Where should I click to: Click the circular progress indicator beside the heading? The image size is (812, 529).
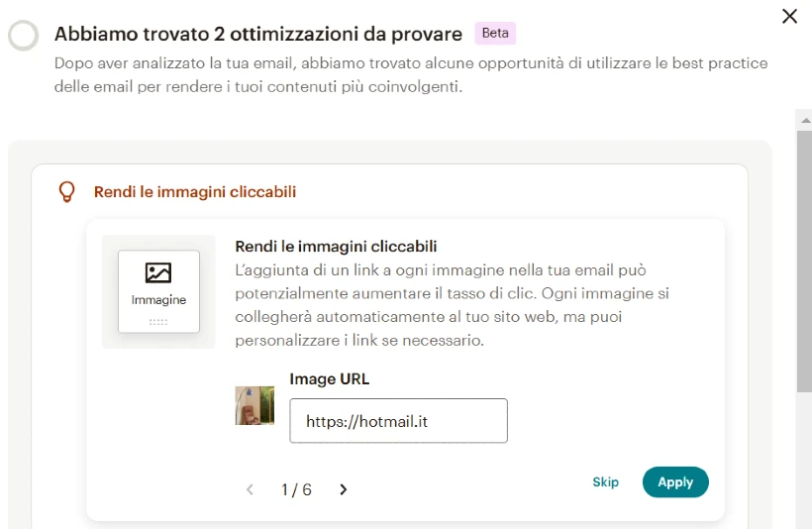tap(24, 36)
